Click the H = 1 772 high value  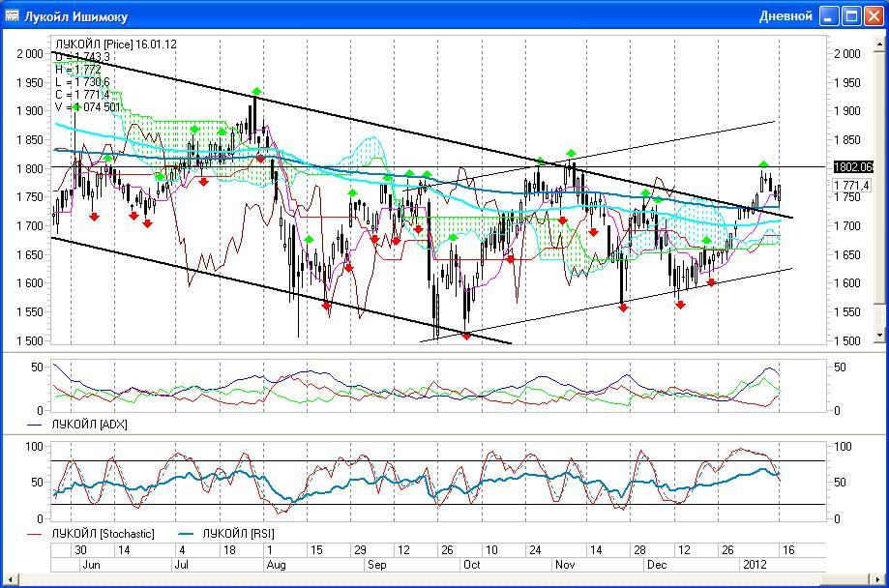coord(78,70)
